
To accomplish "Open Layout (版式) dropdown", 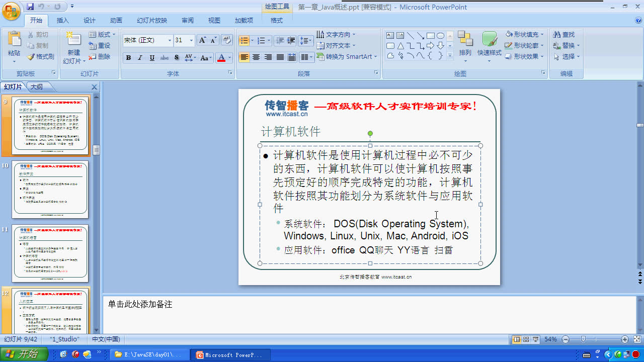I will pos(102,35).
